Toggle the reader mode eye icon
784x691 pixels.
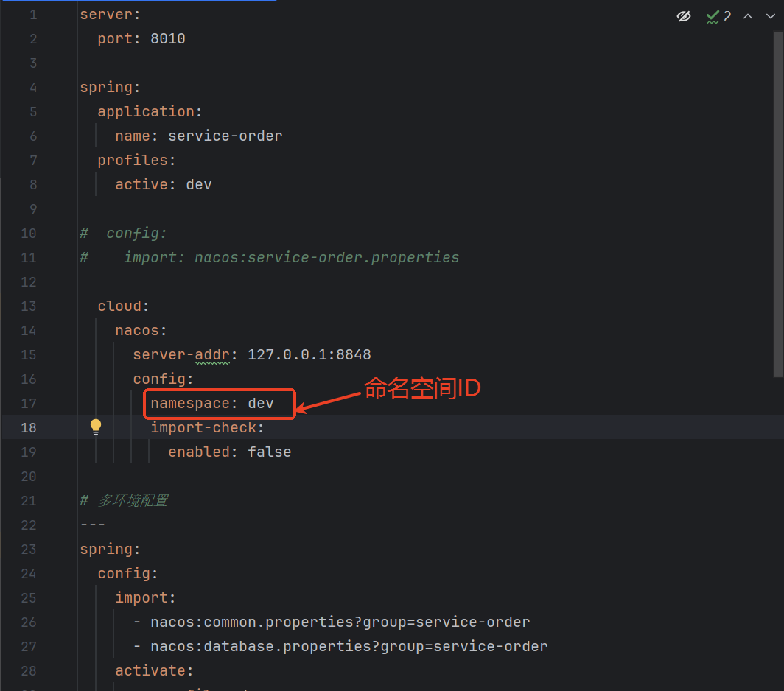coord(684,16)
